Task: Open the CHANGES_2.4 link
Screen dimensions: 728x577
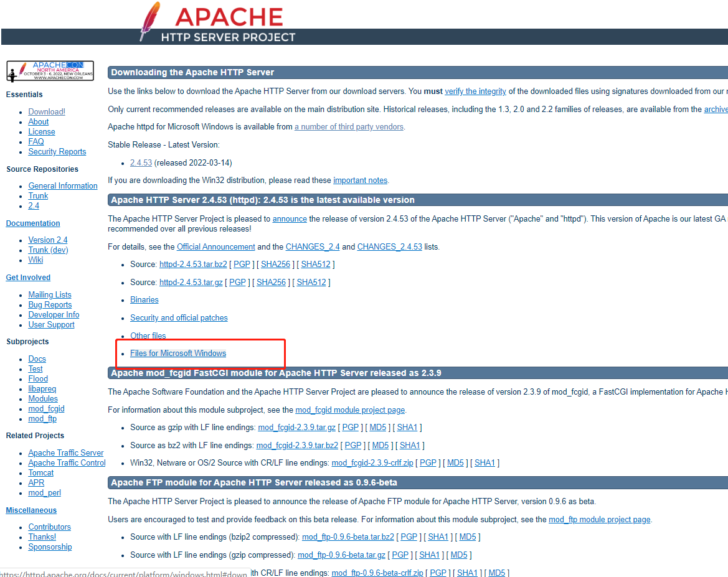Action: 313,247
